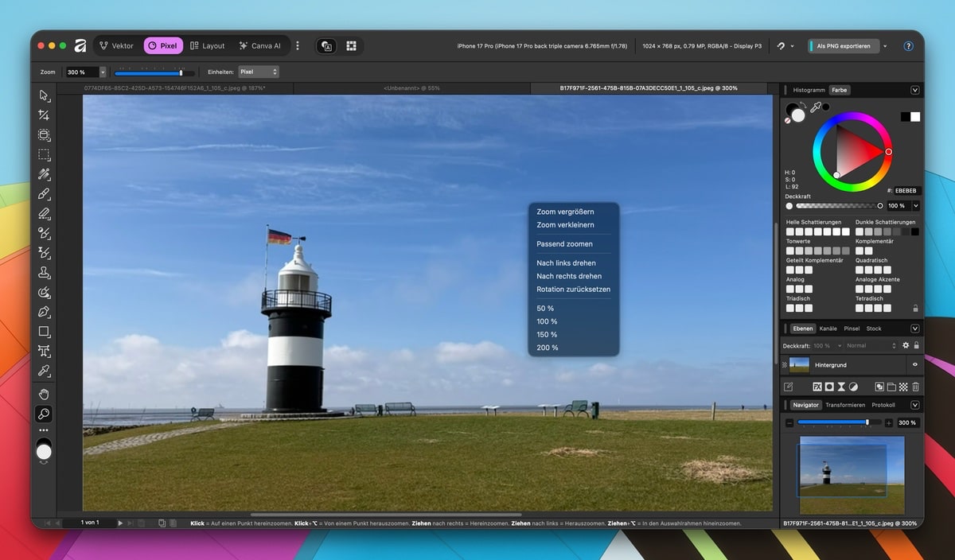This screenshot has height=560, width=955.
Task: Select the Clone Stamp tool
Action: [44, 272]
